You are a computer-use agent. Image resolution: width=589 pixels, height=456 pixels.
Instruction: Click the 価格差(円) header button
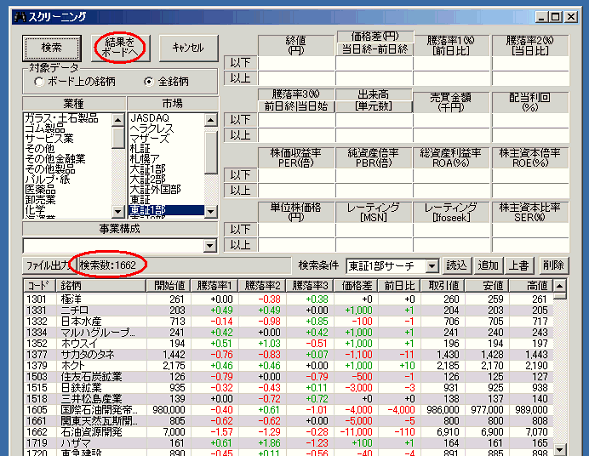click(375, 36)
